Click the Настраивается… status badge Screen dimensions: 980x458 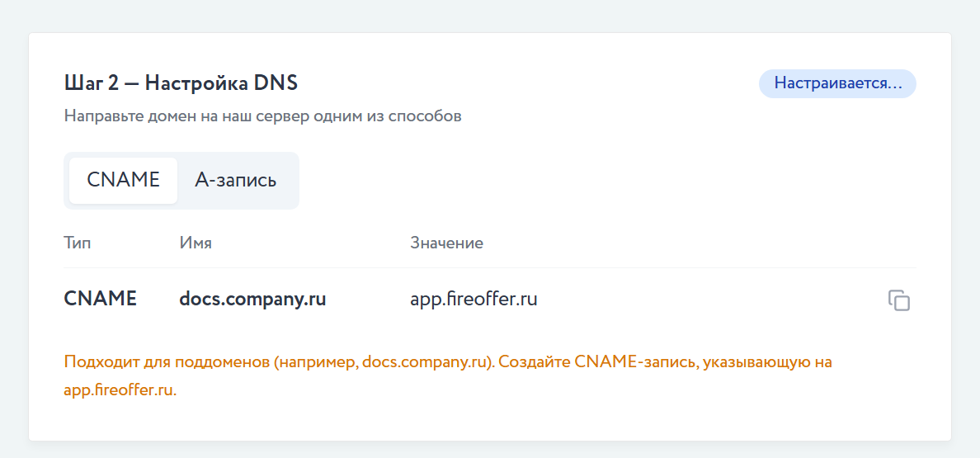(x=837, y=84)
